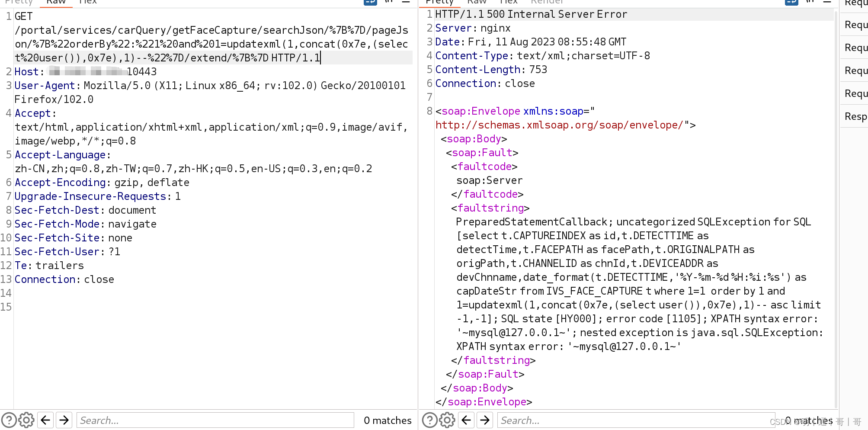
Task: Click the closing soap:Envelope tag
Action: coord(484,402)
